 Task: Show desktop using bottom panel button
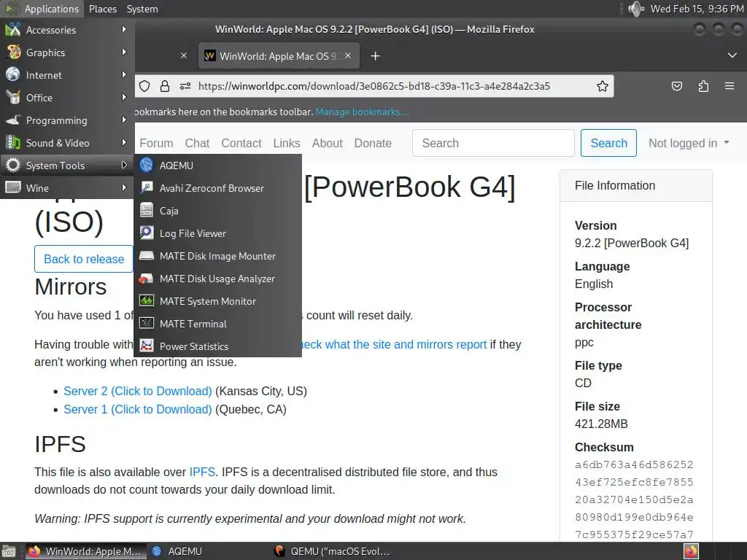[9, 551]
